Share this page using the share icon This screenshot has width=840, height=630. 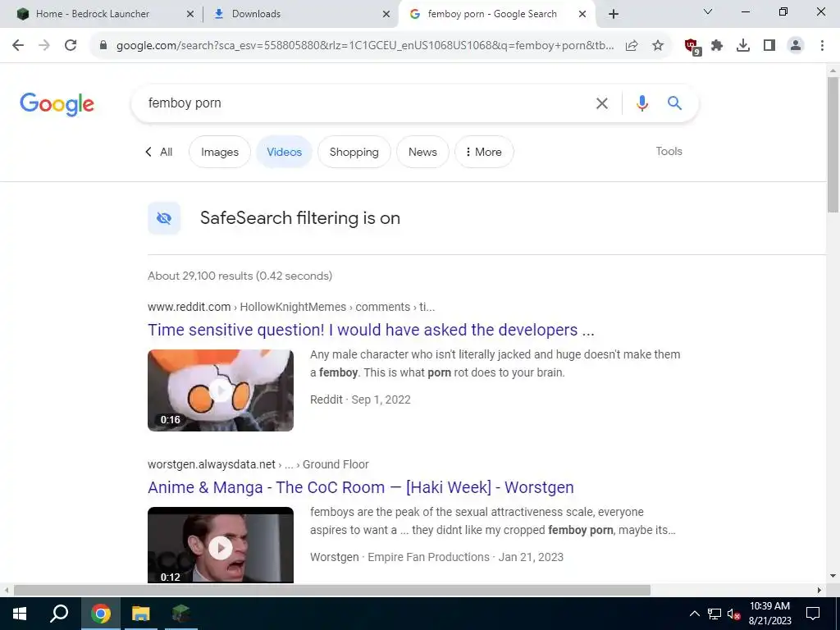632,46
